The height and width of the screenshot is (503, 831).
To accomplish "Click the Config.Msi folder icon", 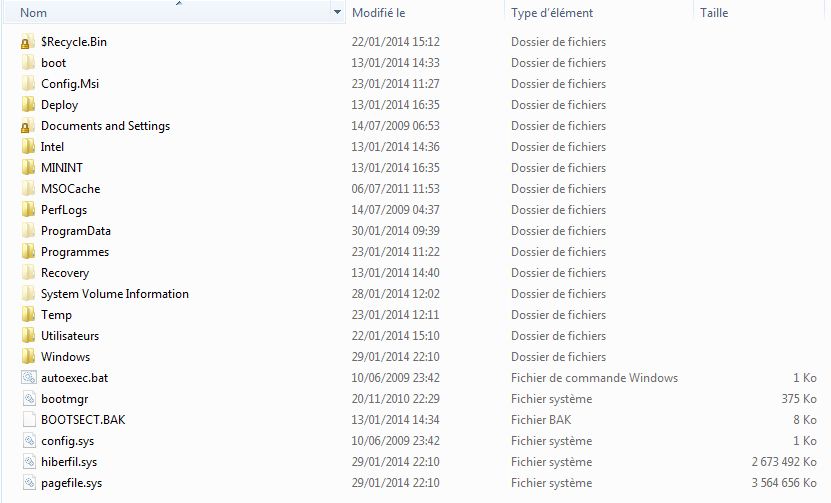I will (28, 84).
